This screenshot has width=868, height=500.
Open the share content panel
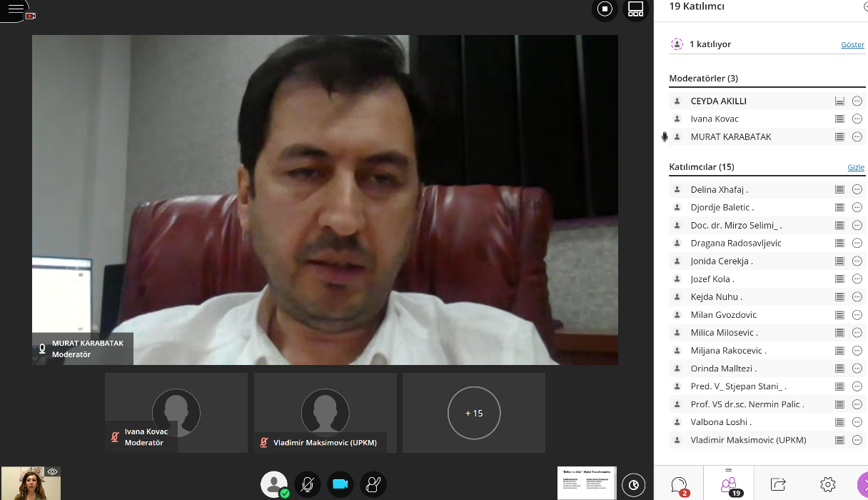[x=778, y=485]
